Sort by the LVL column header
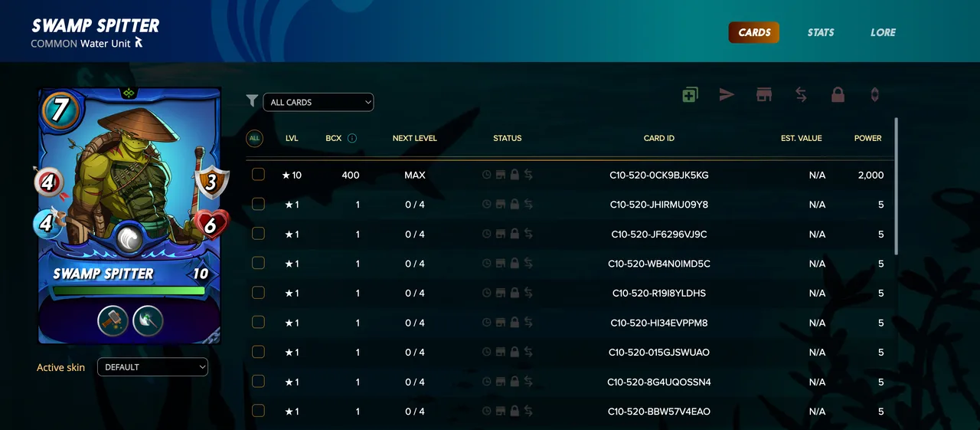 (x=292, y=139)
